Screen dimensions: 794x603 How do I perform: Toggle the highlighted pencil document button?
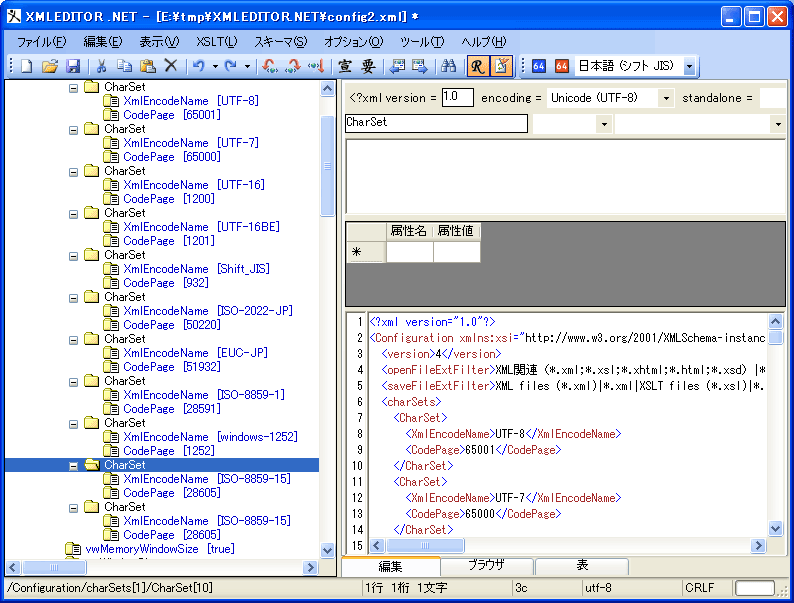(501, 66)
